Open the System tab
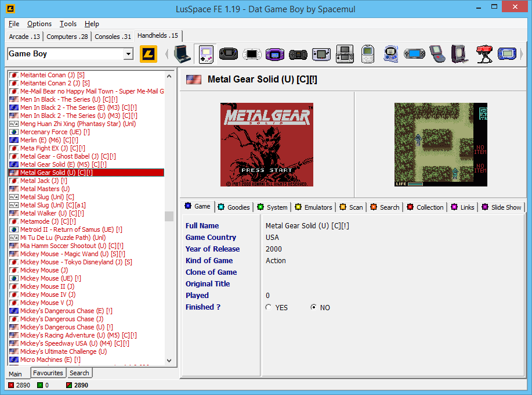 (273, 207)
